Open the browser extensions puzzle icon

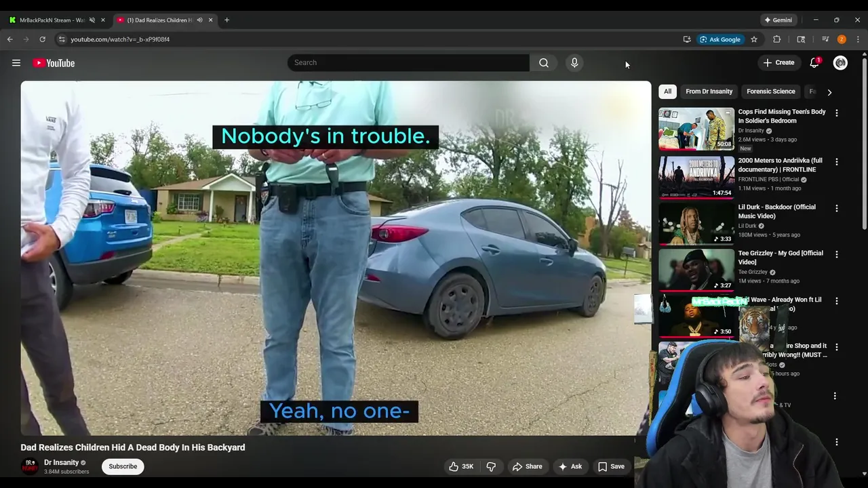coord(777,39)
